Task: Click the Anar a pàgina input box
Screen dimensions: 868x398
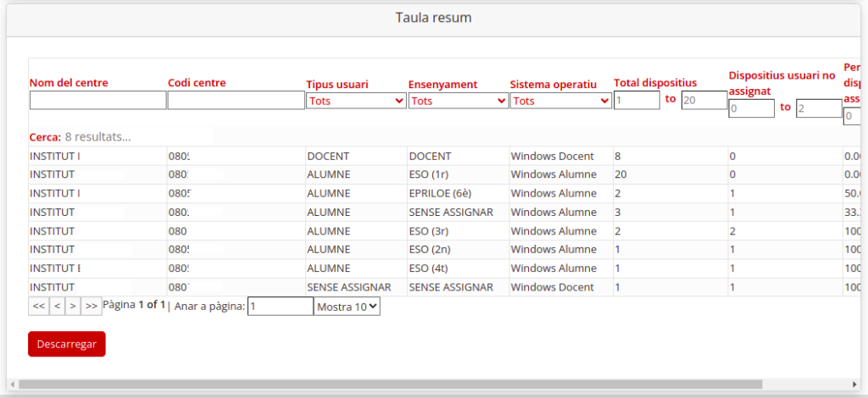Action: pos(280,307)
